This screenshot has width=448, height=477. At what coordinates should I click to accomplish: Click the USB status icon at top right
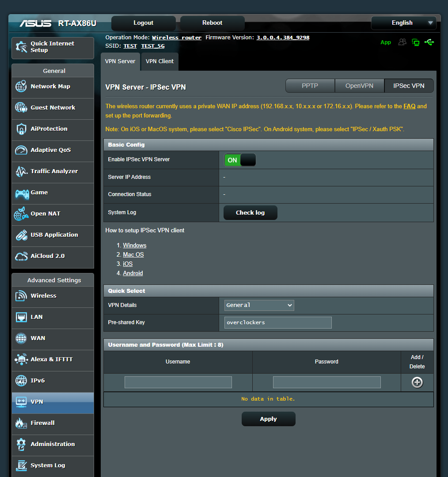429,42
